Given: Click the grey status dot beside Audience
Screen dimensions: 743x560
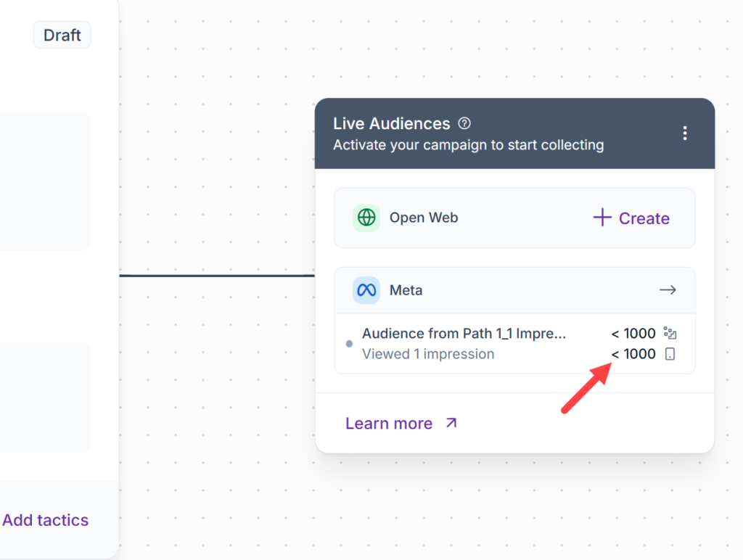Looking at the screenshot, I should [x=349, y=344].
